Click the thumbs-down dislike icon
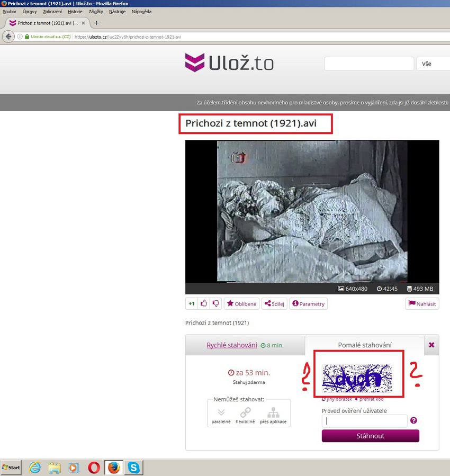 [x=215, y=303]
